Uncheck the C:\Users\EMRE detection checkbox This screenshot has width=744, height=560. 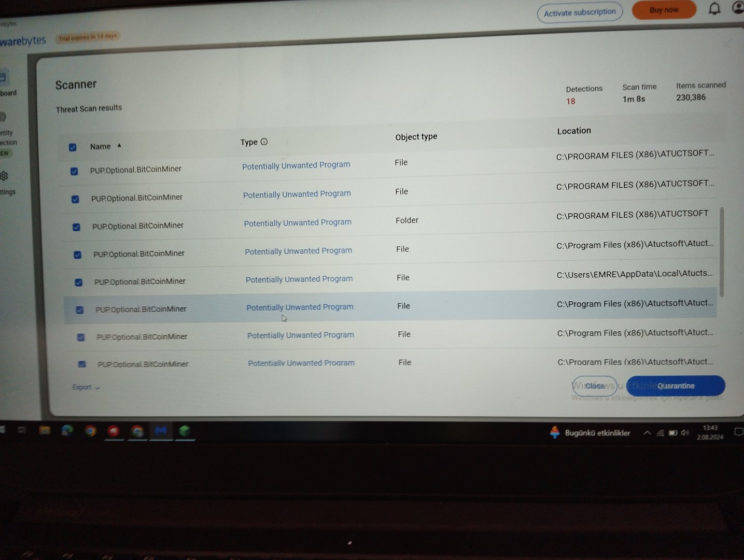click(78, 283)
